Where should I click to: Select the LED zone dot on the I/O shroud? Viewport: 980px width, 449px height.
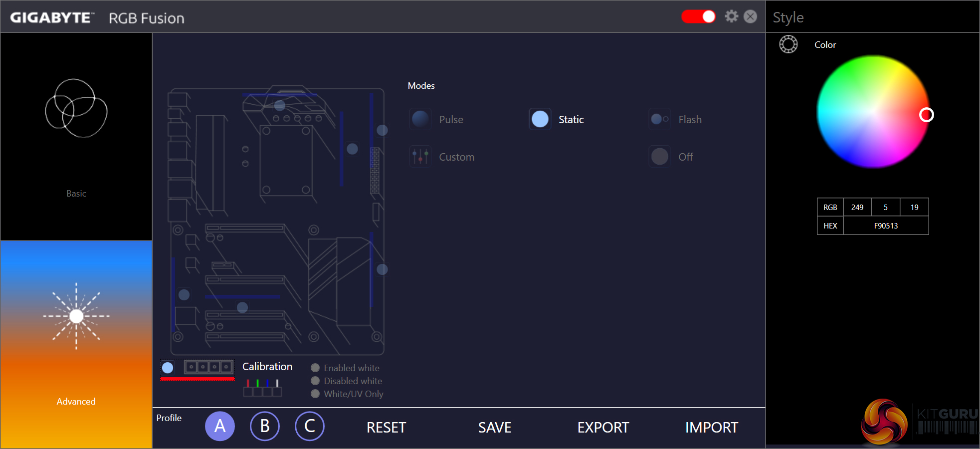tap(280, 105)
